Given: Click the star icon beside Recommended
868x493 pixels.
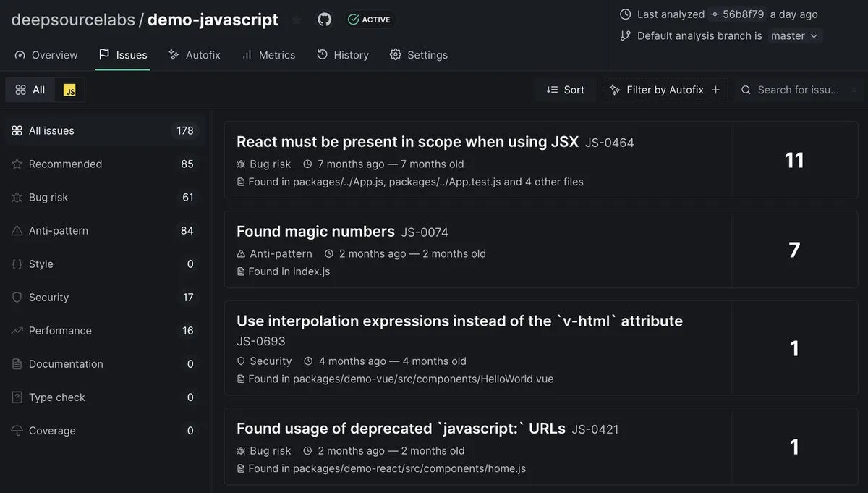Looking at the screenshot, I should click(17, 164).
